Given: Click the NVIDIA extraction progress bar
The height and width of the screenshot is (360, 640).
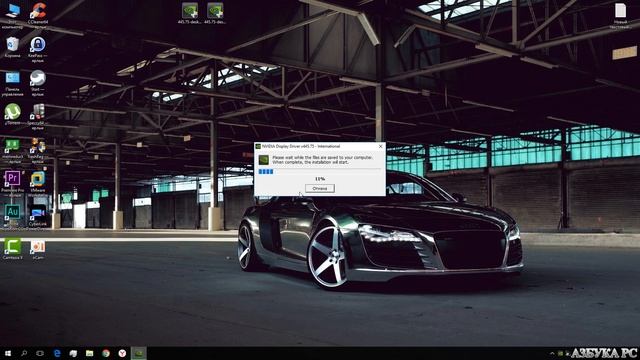Looking at the screenshot, I should [320, 171].
